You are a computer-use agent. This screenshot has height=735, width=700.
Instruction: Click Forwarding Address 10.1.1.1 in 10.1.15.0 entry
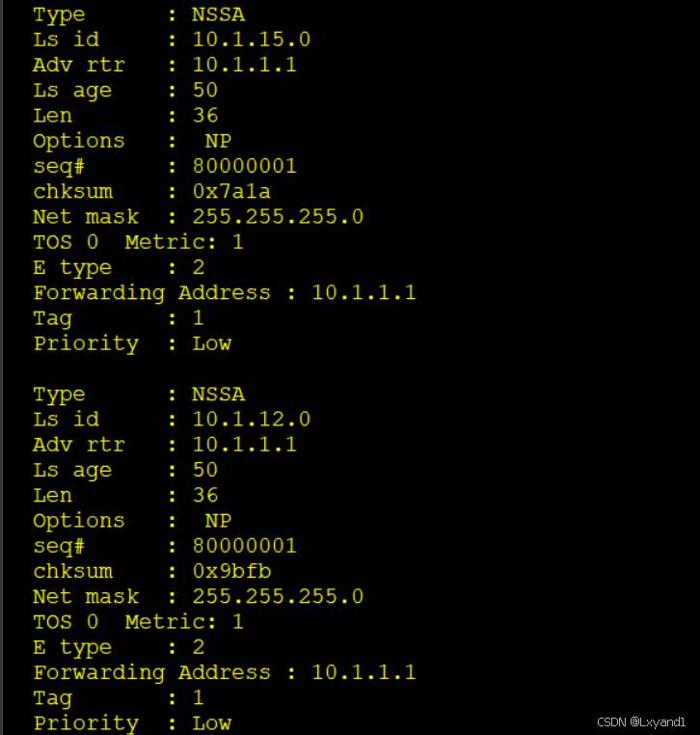click(x=363, y=292)
